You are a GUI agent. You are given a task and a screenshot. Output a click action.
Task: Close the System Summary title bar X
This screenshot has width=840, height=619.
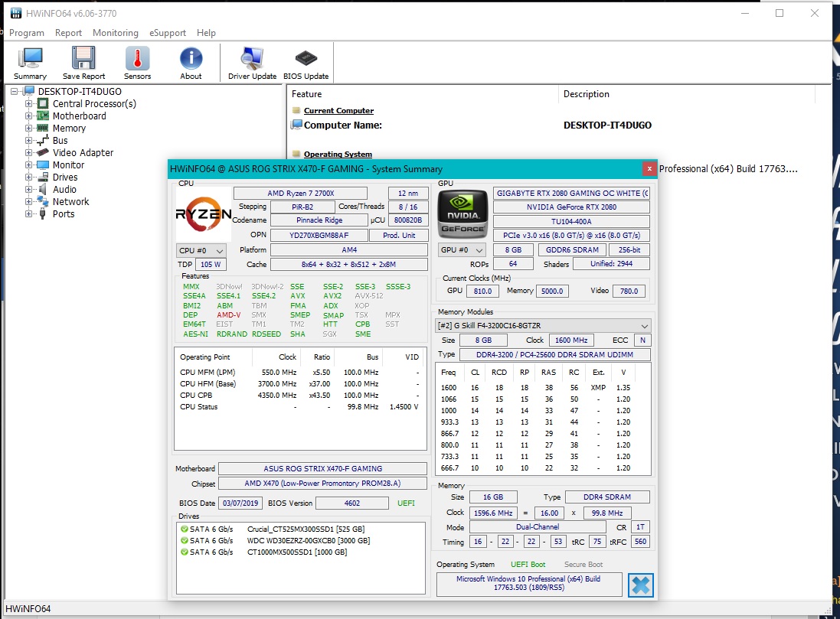click(x=649, y=168)
